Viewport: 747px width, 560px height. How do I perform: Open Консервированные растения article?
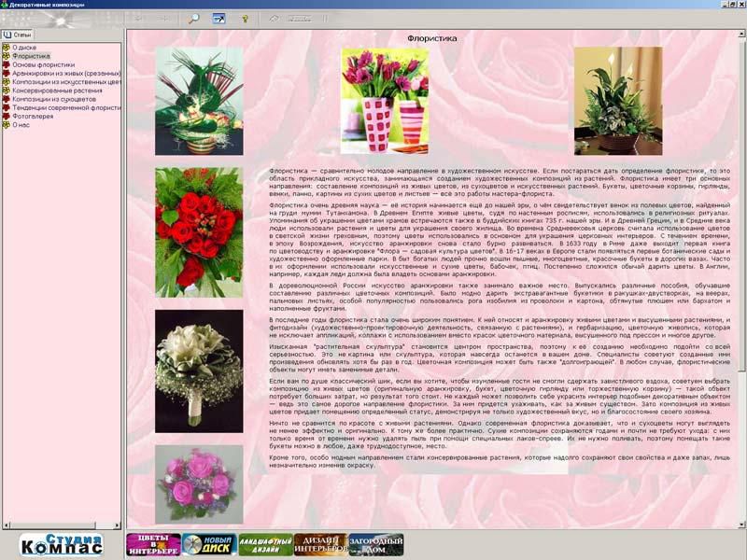[x=57, y=91]
